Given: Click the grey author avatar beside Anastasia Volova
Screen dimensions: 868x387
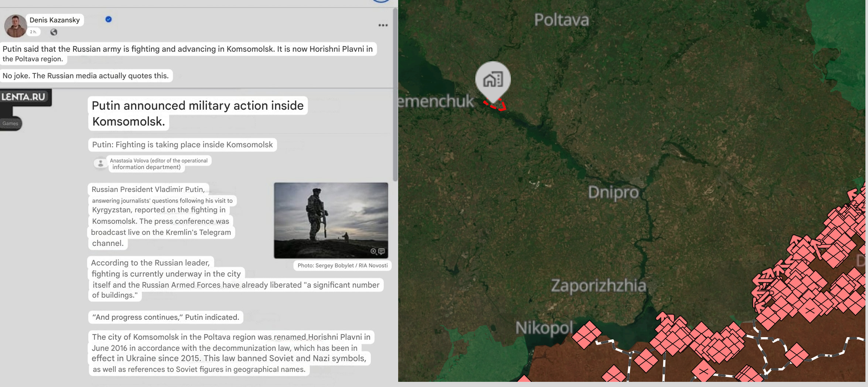Looking at the screenshot, I should [x=100, y=163].
